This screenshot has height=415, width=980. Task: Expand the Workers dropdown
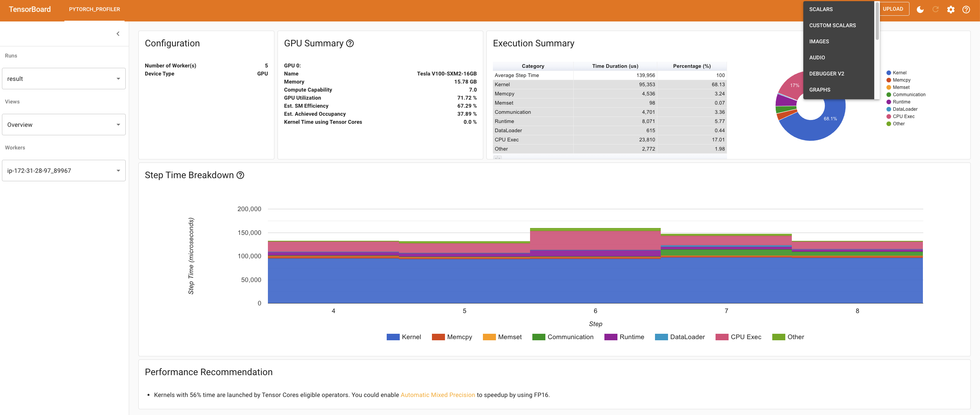point(64,170)
